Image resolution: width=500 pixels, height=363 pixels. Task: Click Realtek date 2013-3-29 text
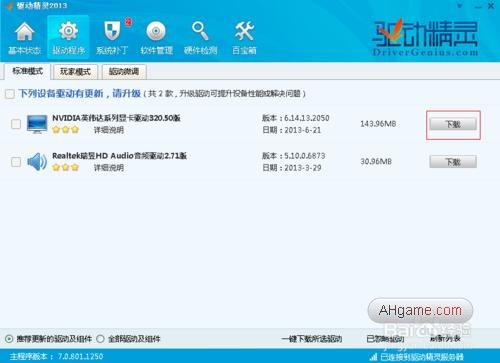(x=292, y=168)
